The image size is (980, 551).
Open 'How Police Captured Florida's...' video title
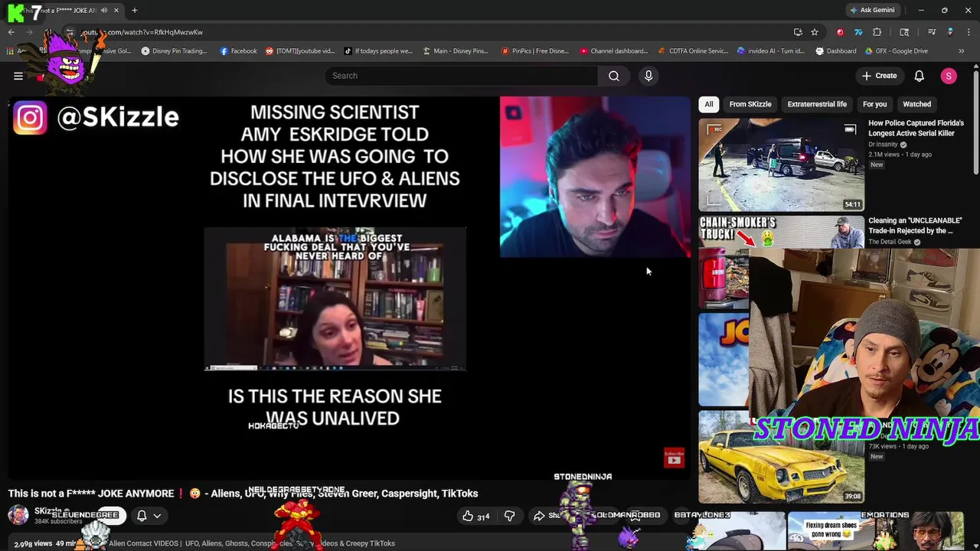(916, 128)
